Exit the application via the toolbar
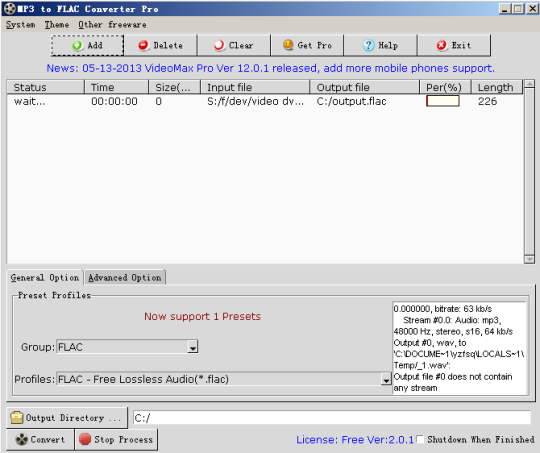This screenshot has width=540, height=453. tap(454, 45)
